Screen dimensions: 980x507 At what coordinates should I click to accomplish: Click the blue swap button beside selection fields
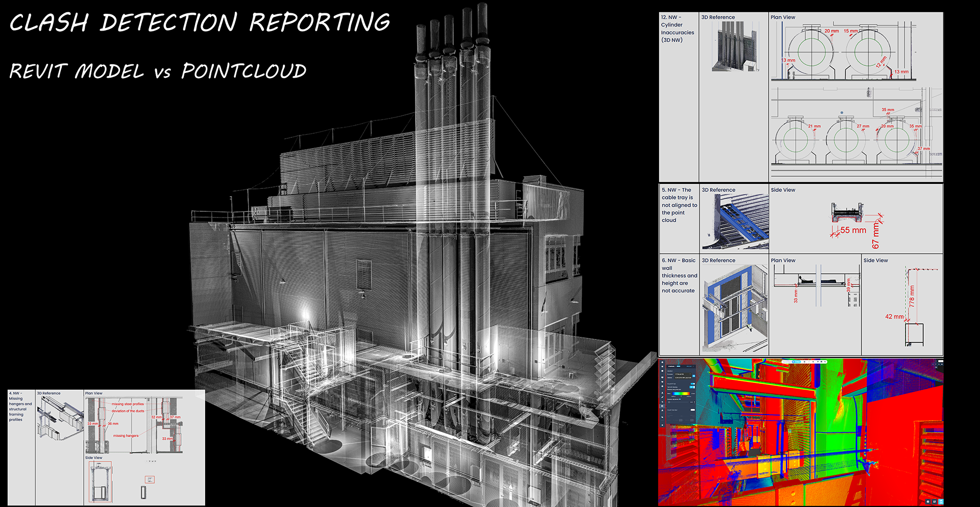(694, 376)
